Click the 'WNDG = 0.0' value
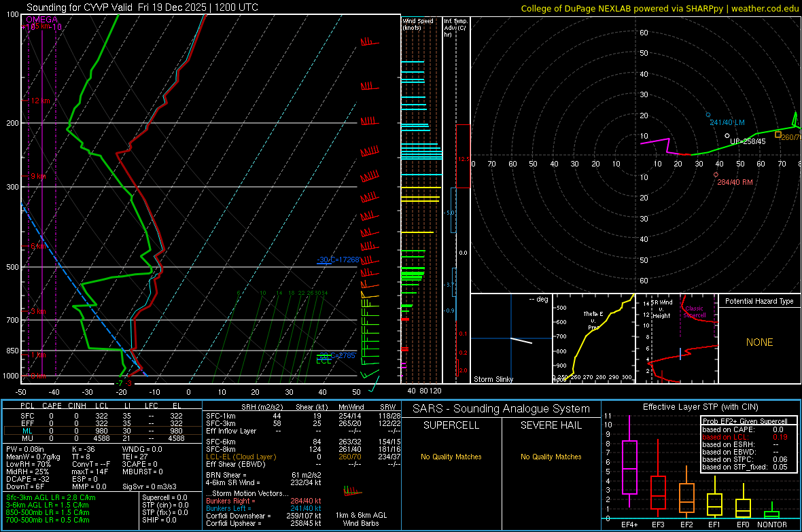Viewport: 802px width, 532px height. point(142,449)
